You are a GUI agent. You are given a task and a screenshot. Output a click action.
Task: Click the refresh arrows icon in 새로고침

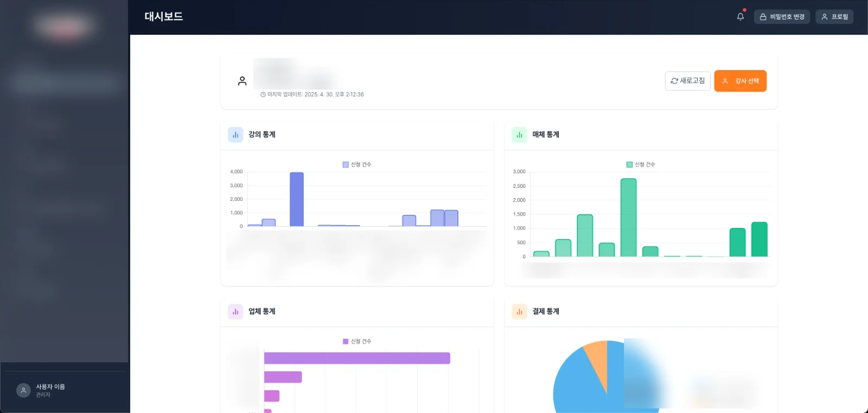(674, 81)
